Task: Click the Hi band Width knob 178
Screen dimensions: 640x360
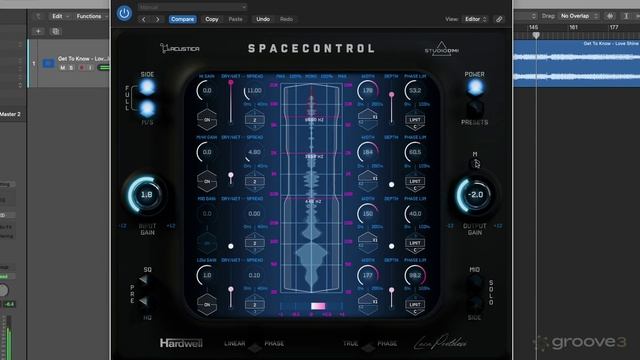Action: coord(367,90)
